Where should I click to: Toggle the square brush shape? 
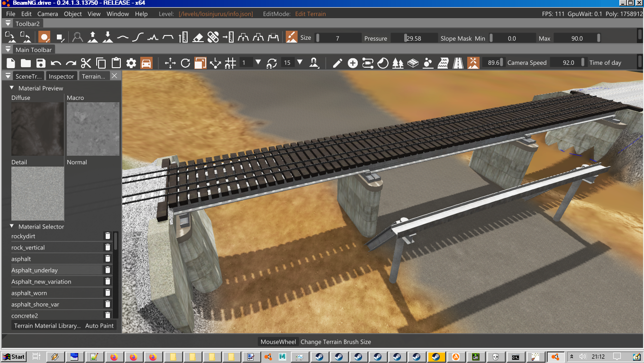coord(60,37)
